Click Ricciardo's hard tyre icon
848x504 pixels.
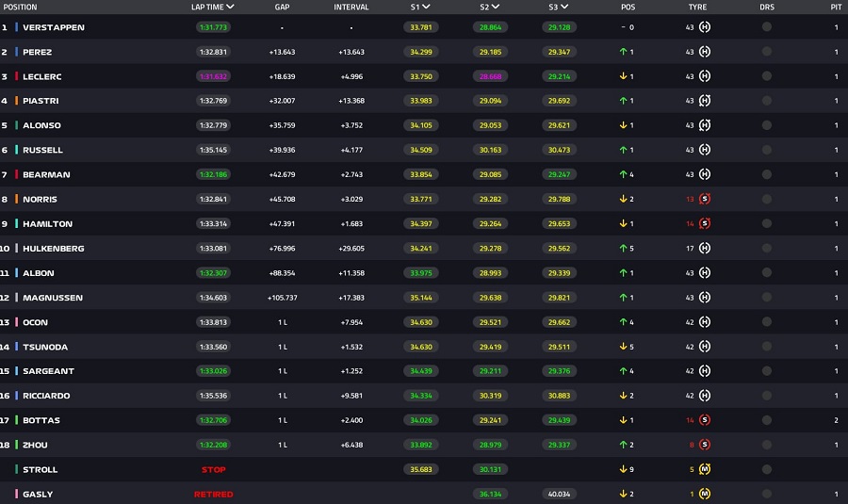point(704,396)
